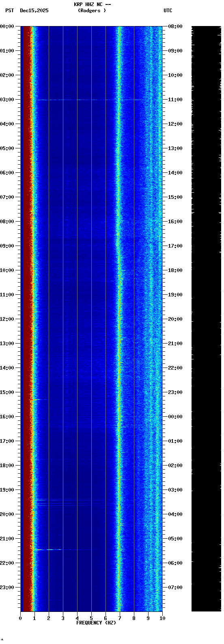Click the black seismogram trace panel

pos(206,319)
